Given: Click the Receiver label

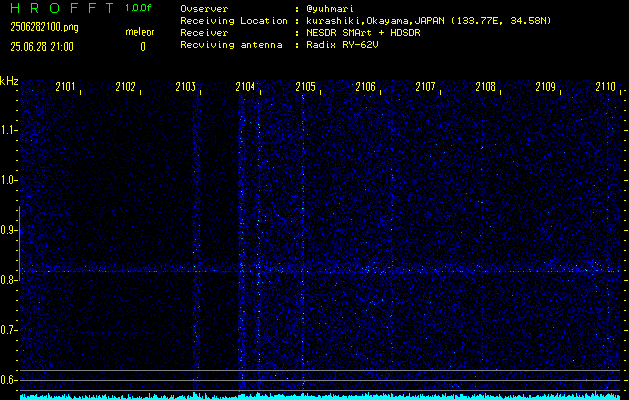Looking at the screenshot, I should tap(204, 33).
